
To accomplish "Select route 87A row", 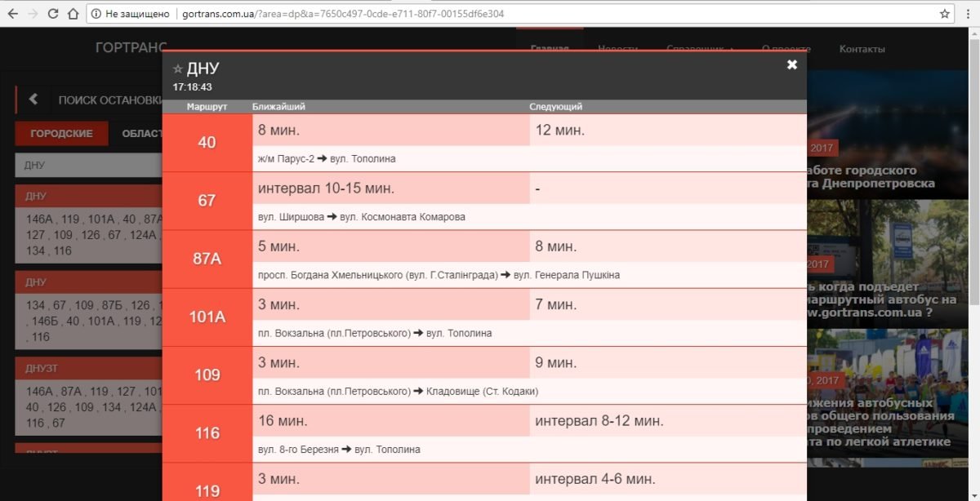I will (207, 259).
